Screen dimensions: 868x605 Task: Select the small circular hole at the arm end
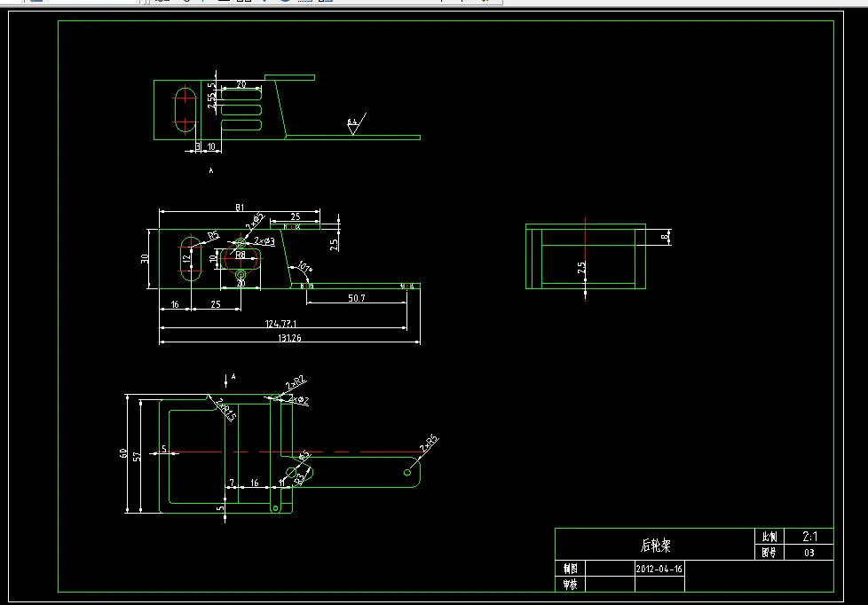[407, 473]
